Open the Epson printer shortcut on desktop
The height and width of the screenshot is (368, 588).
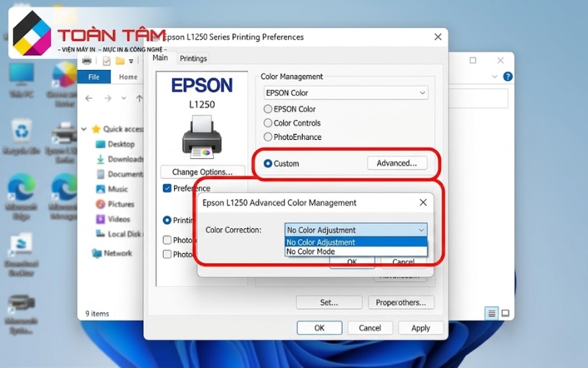click(x=65, y=142)
